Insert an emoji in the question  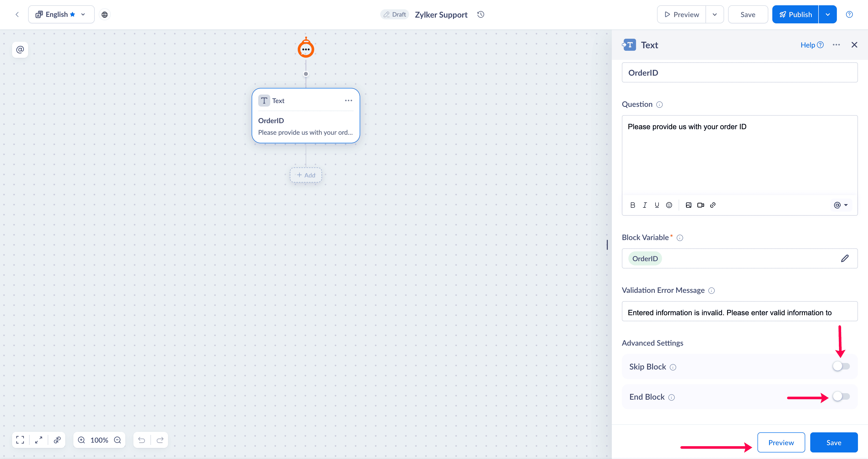click(669, 205)
